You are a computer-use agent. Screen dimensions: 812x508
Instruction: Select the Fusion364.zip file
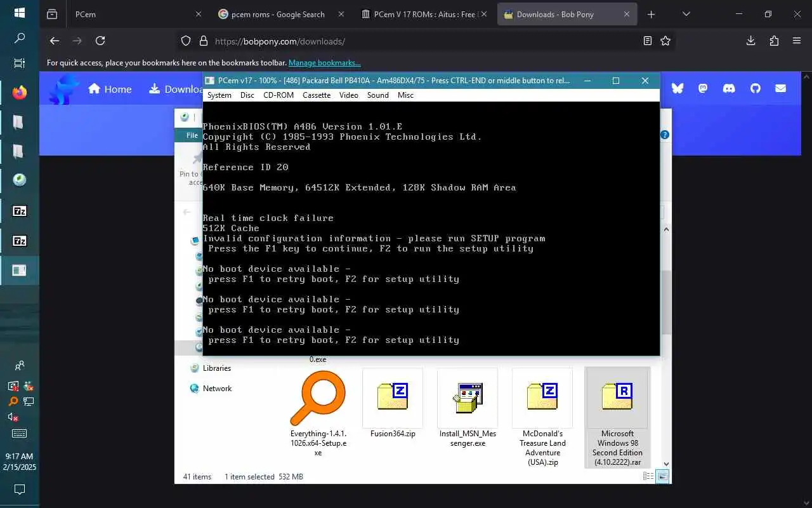[x=393, y=404]
